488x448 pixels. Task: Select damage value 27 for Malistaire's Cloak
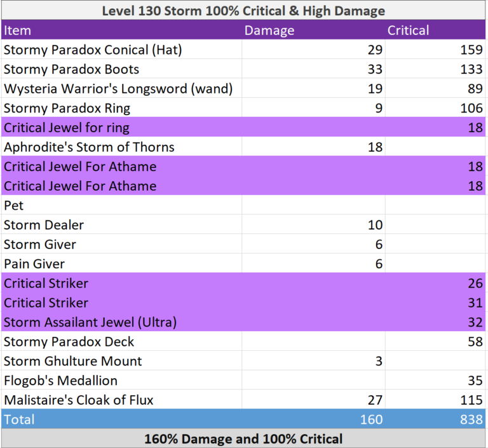click(313, 400)
